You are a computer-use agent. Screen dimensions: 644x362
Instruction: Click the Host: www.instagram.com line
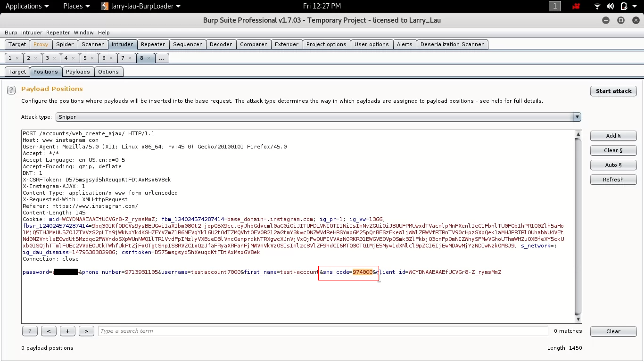click(60, 140)
